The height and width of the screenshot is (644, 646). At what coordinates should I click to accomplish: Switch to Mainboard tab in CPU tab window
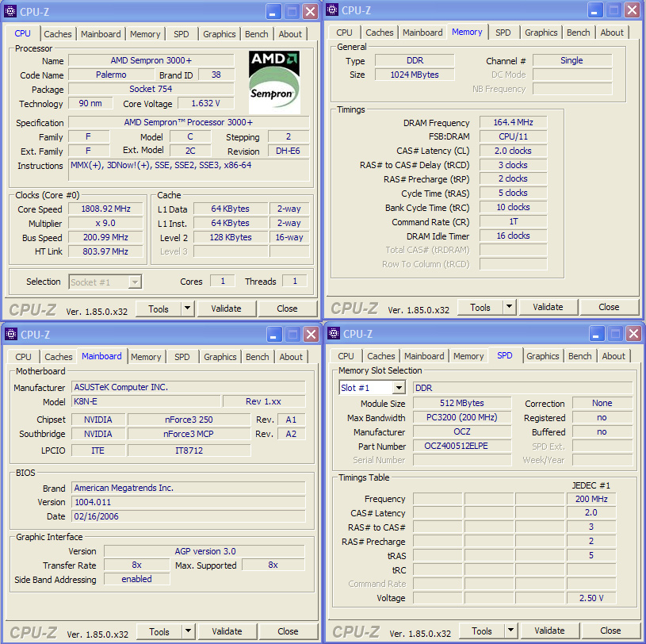pos(101,34)
